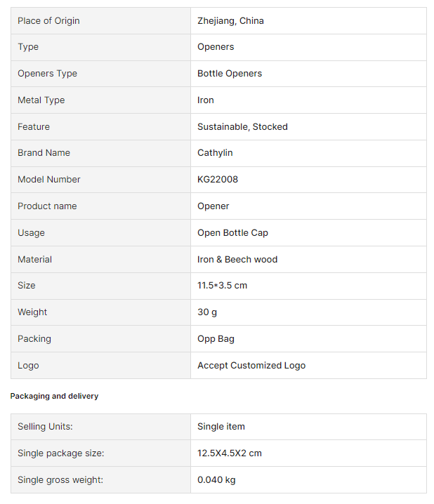Select the 'Selling Units:' label
434x504 pixels.
[45, 427]
